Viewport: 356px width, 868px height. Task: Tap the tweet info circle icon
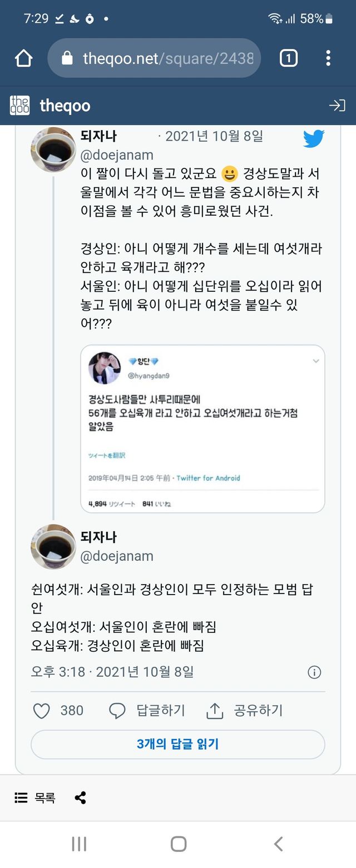click(x=314, y=672)
